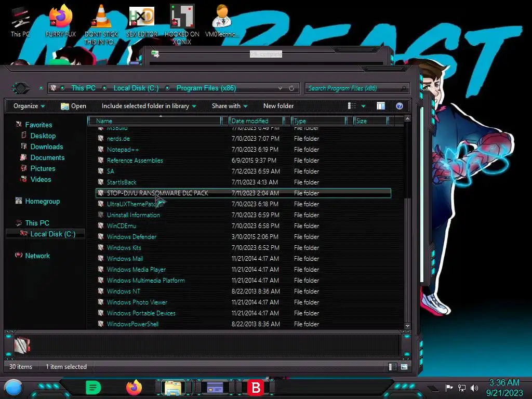
Task: Sort by the Size column header
Action: [370, 121]
